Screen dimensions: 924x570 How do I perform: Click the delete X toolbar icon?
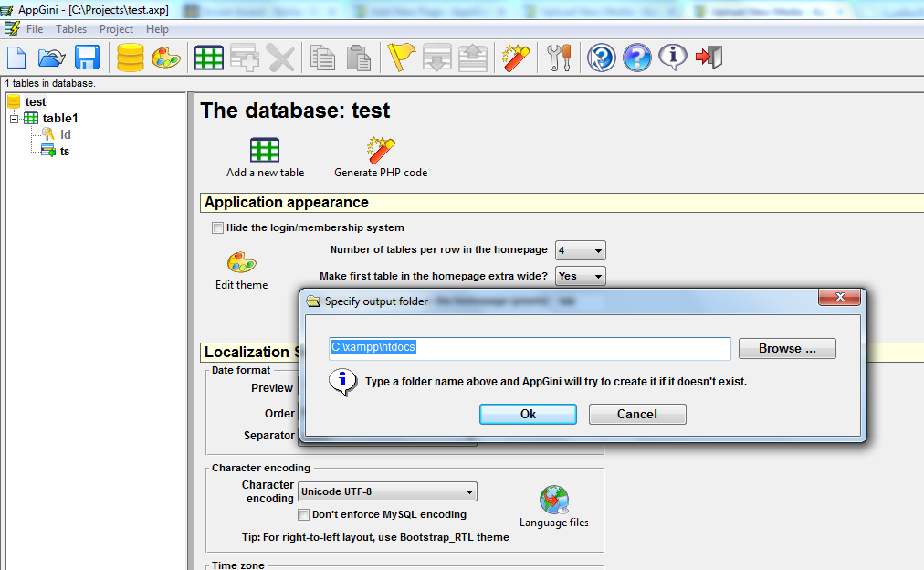[x=280, y=58]
